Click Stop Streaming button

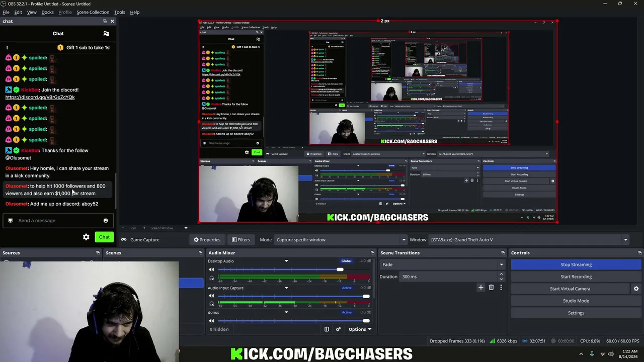[x=576, y=264]
